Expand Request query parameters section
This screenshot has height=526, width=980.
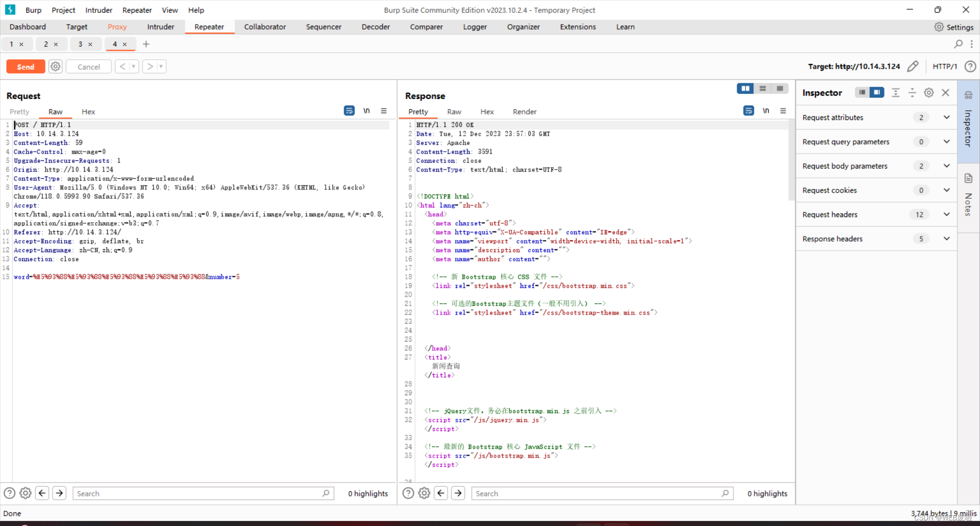pyautogui.click(x=876, y=142)
